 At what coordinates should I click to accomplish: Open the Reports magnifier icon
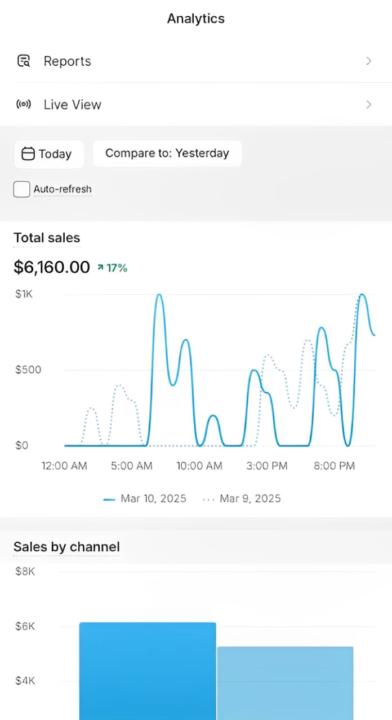[x=23, y=61]
